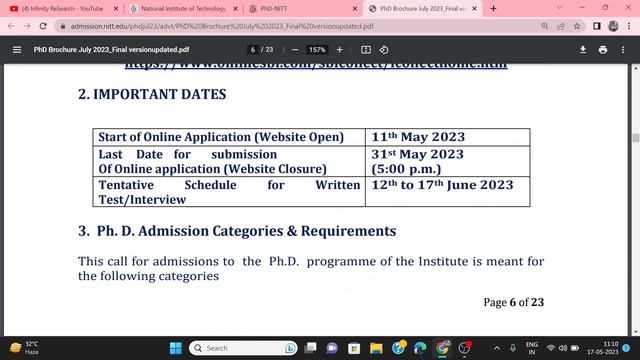Open the onlinesbi link in the PDF
This screenshot has width=640, height=360.
[x=316, y=66]
